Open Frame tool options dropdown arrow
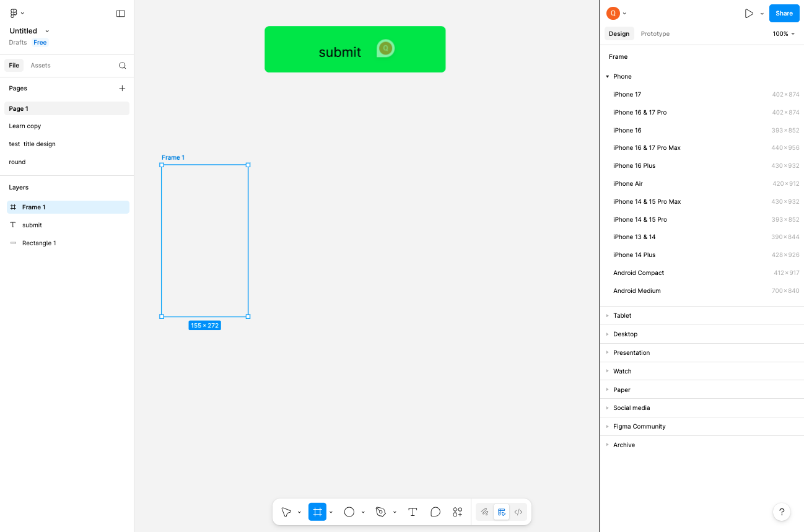804x532 pixels. (x=331, y=513)
